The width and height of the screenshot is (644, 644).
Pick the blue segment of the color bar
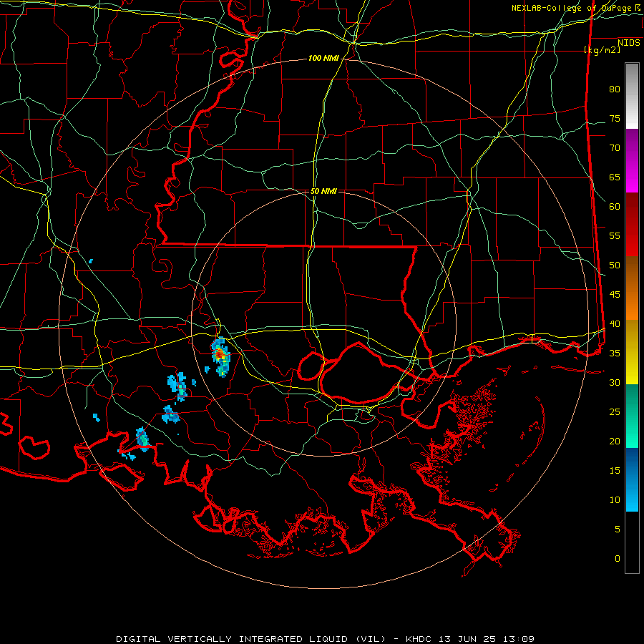click(x=632, y=479)
